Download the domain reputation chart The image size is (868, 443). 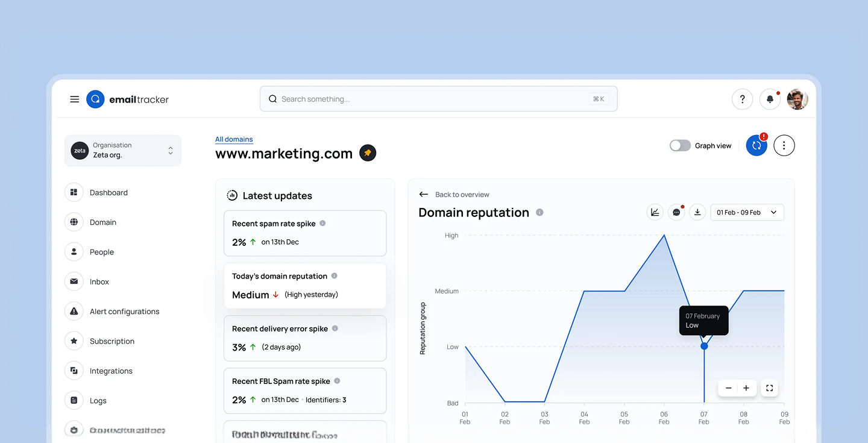(697, 212)
